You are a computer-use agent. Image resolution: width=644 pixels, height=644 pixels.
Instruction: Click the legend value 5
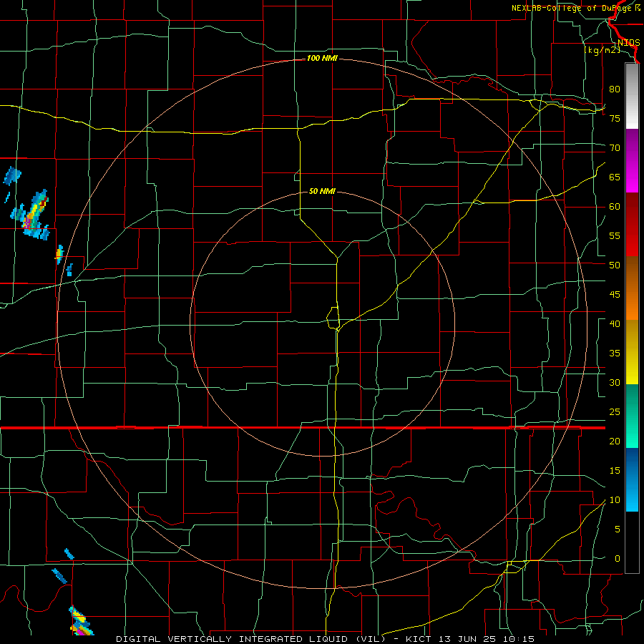[618, 529]
